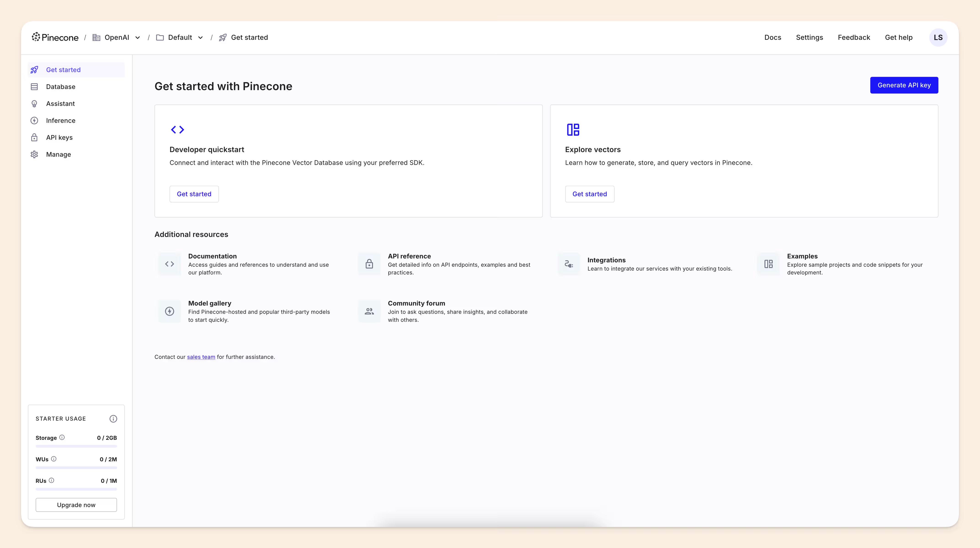This screenshot has height=548, width=980.
Task: Select Get started in sidebar
Action: point(76,70)
